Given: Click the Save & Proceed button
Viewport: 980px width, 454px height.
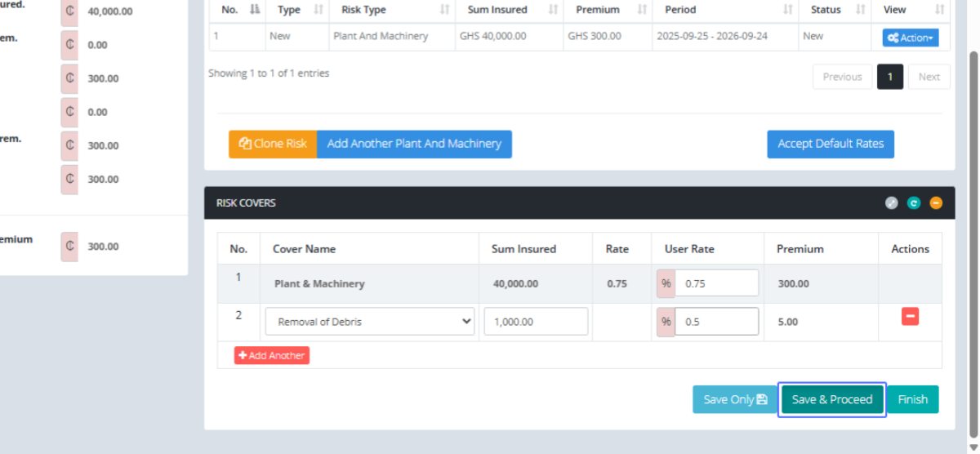Looking at the screenshot, I should tap(831, 400).
